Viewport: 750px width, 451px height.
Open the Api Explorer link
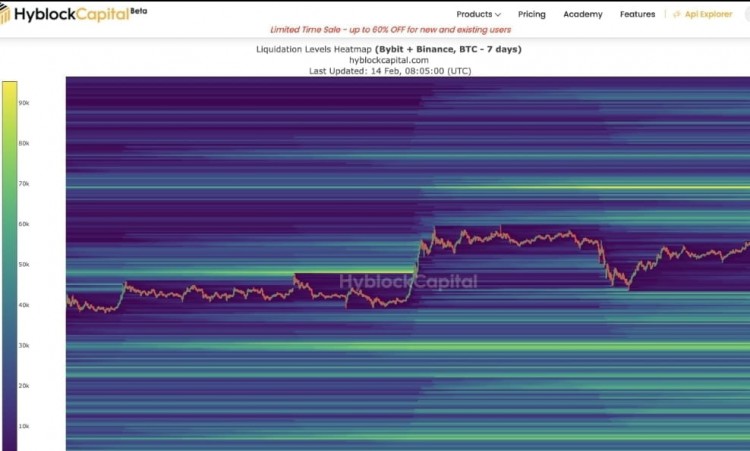coord(708,14)
